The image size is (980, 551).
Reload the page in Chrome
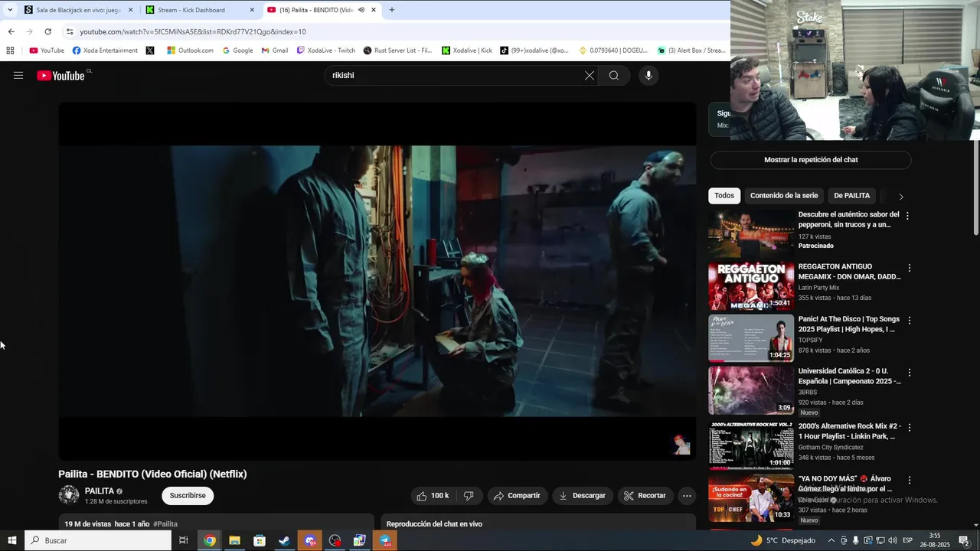[x=47, y=31]
